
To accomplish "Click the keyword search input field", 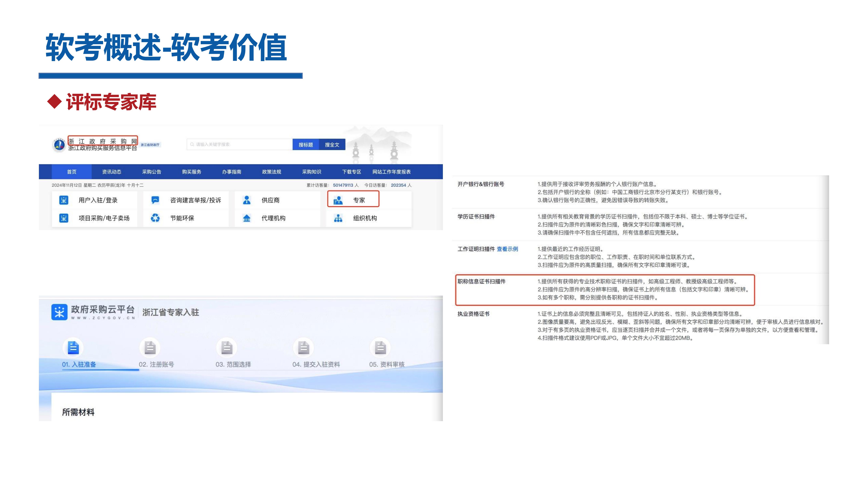I will [240, 144].
